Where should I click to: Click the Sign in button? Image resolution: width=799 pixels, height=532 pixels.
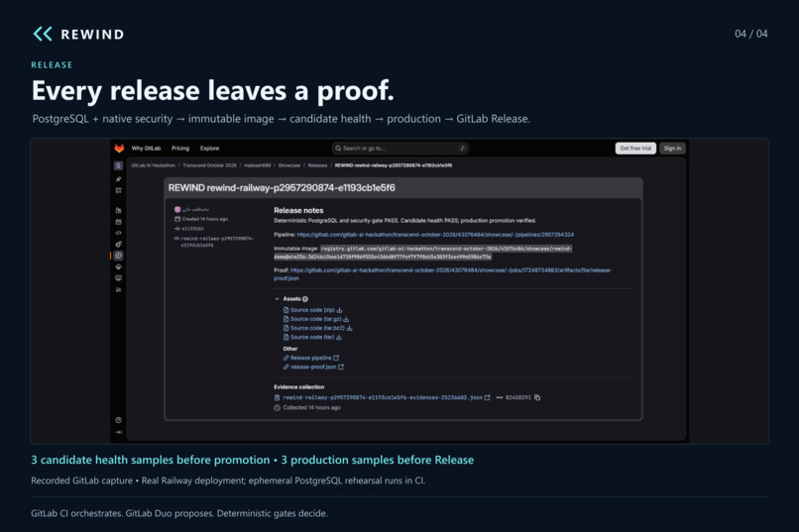pyautogui.click(x=672, y=149)
